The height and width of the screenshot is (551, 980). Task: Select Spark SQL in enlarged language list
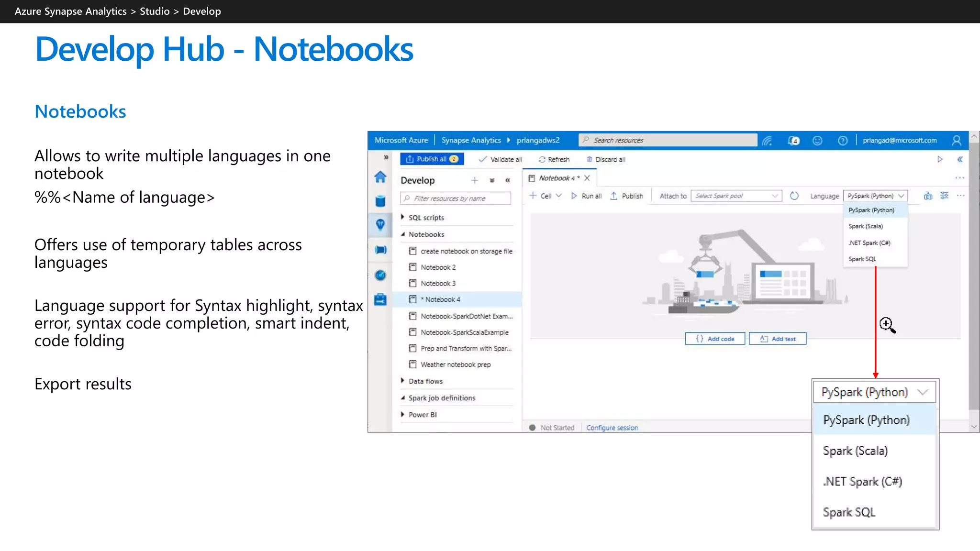click(x=874, y=512)
